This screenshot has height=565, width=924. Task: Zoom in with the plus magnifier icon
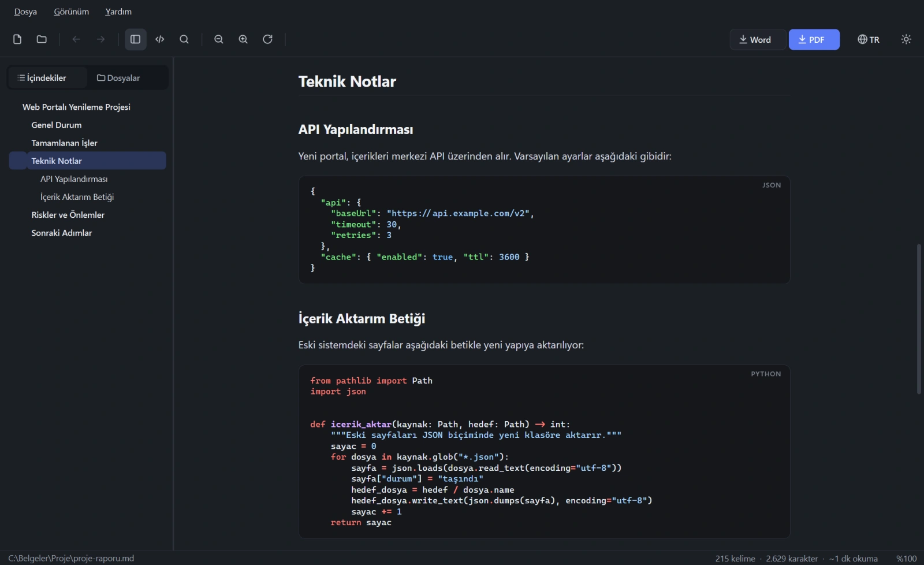click(x=243, y=39)
